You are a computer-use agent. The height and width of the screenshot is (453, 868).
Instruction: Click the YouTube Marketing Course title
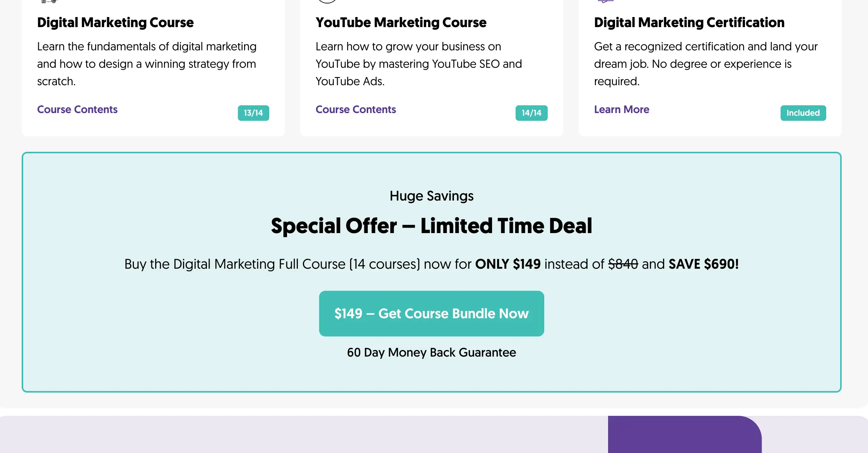coord(401,22)
